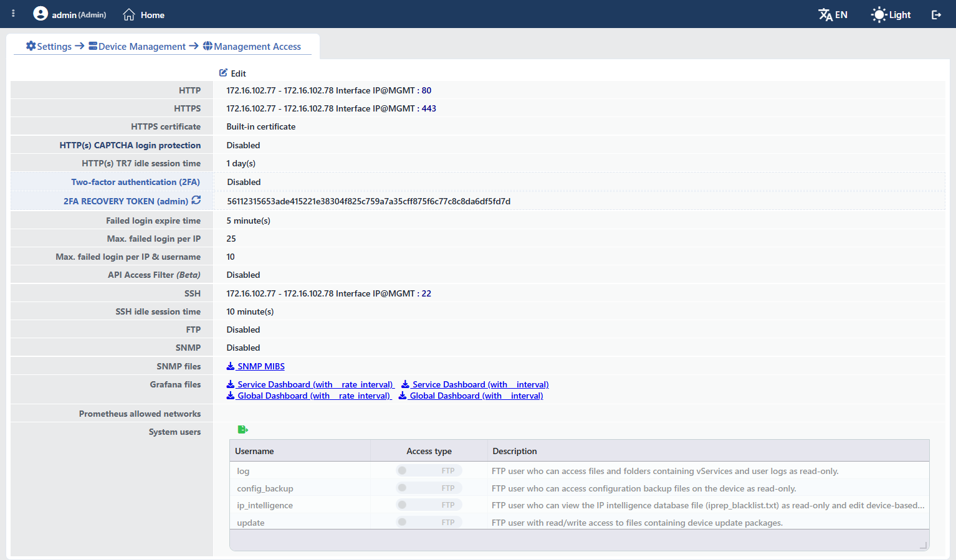The height and width of the screenshot is (560, 956).
Task: Click SNMP MIBS download arrow icon
Action: coord(231,366)
